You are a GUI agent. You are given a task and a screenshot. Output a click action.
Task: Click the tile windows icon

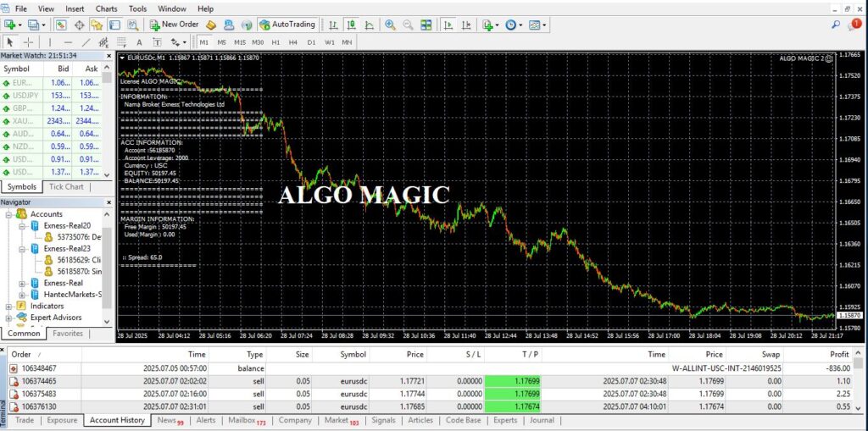(426, 25)
